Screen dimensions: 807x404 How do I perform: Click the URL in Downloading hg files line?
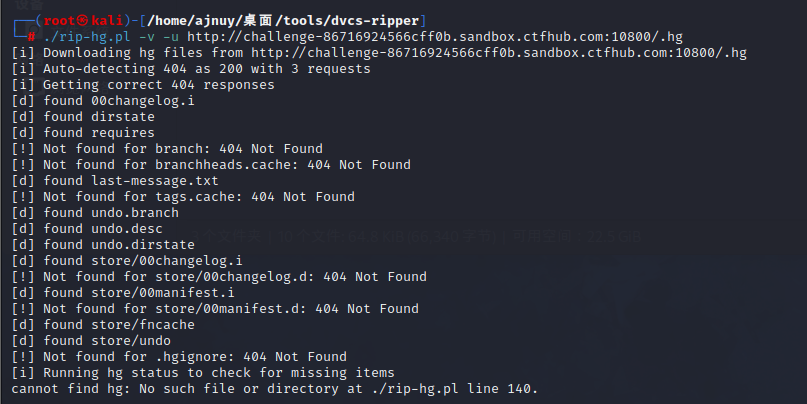click(x=499, y=53)
